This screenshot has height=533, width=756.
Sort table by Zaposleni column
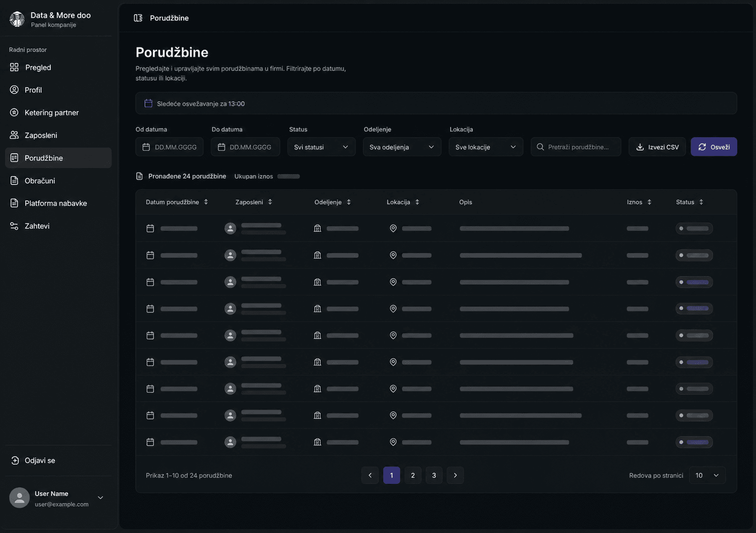pyautogui.click(x=254, y=202)
